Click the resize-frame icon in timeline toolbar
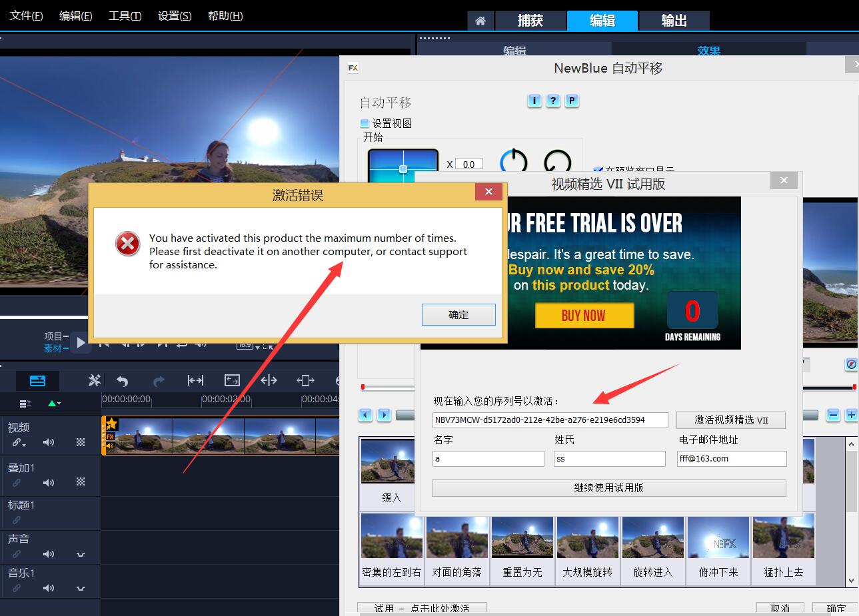 coord(232,380)
